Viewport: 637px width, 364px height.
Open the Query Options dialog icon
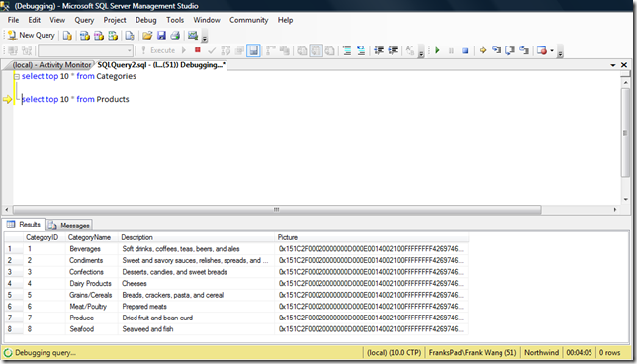pyautogui.click(x=239, y=50)
